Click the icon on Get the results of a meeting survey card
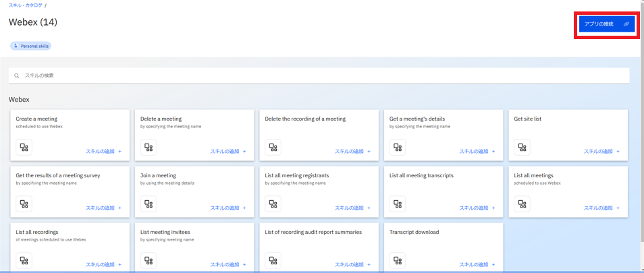This screenshot has width=644, height=273. [x=24, y=204]
